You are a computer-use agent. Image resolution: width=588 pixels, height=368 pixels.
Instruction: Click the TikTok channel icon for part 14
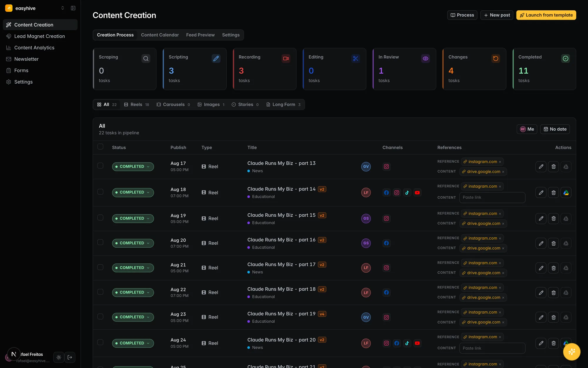pos(407,193)
